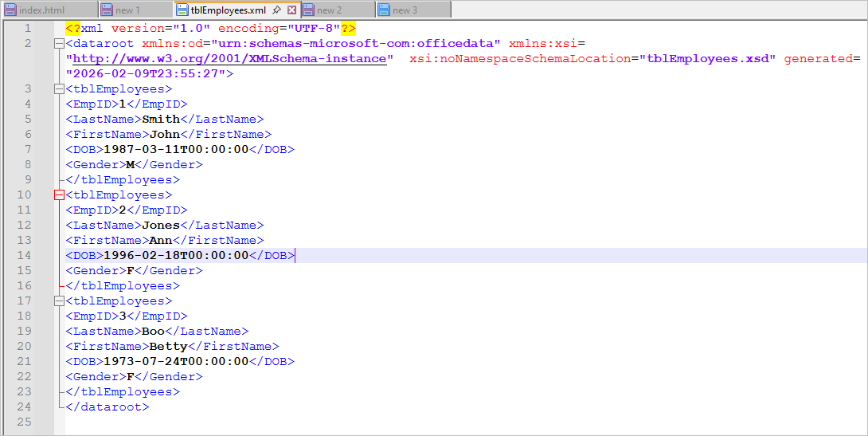868x436 pixels.
Task: Click the date 1973-07-24T00:00:00
Action: pyautogui.click(x=176, y=361)
